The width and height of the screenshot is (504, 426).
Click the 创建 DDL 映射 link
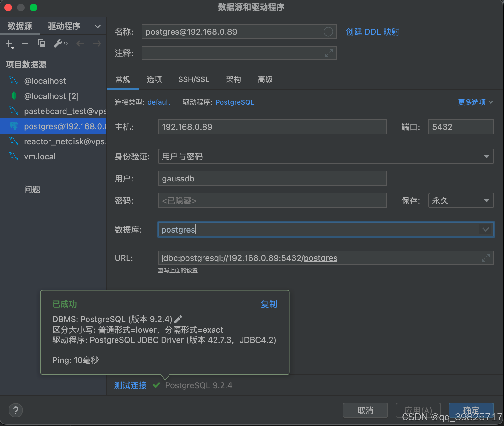[372, 32]
